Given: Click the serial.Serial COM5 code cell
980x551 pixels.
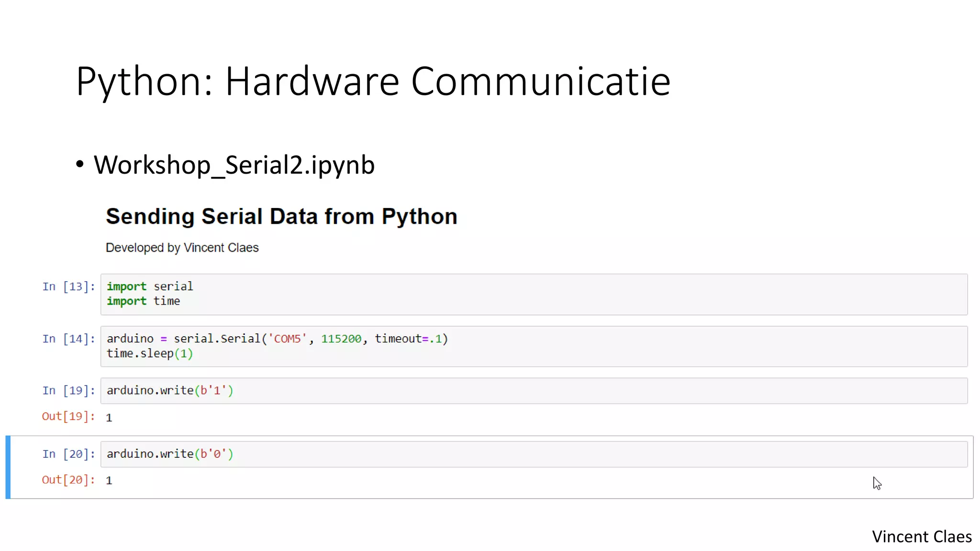Looking at the screenshot, I should click(534, 346).
